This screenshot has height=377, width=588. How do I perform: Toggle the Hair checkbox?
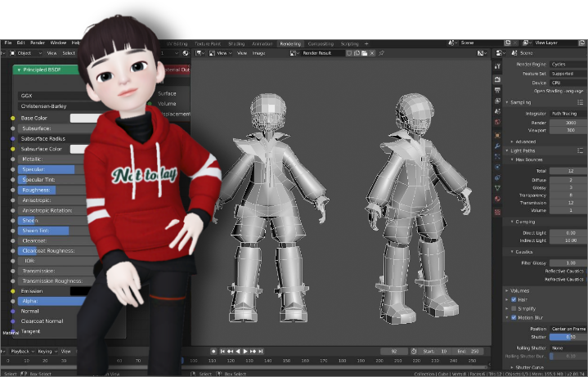pos(514,300)
